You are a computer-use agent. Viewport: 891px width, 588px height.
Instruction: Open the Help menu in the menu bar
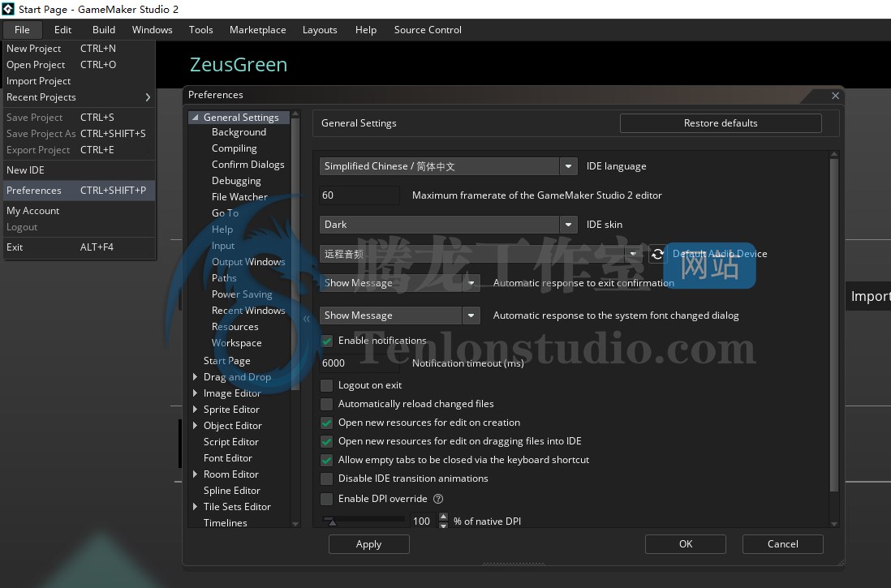pyautogui.click(x=366, y=29)
